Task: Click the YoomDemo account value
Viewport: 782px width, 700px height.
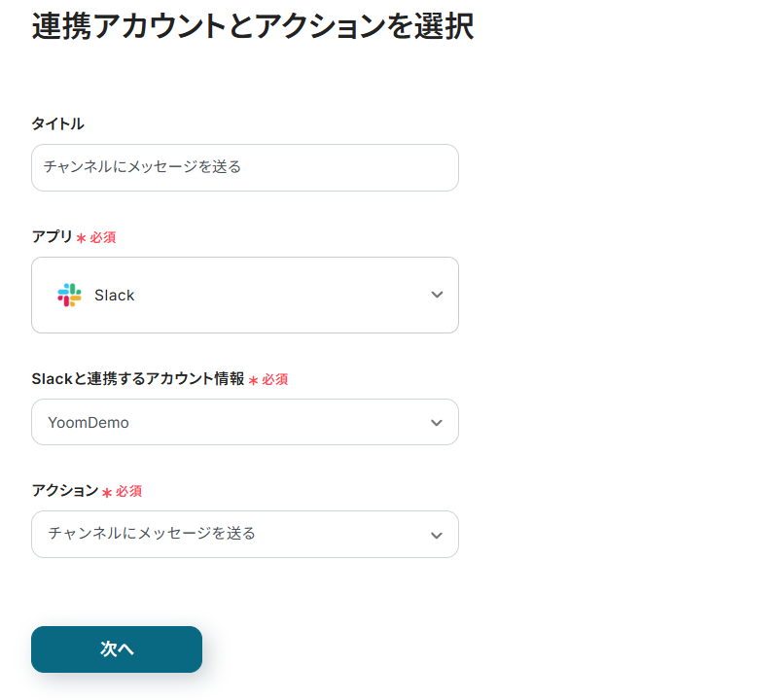Action: click(89, 423)
